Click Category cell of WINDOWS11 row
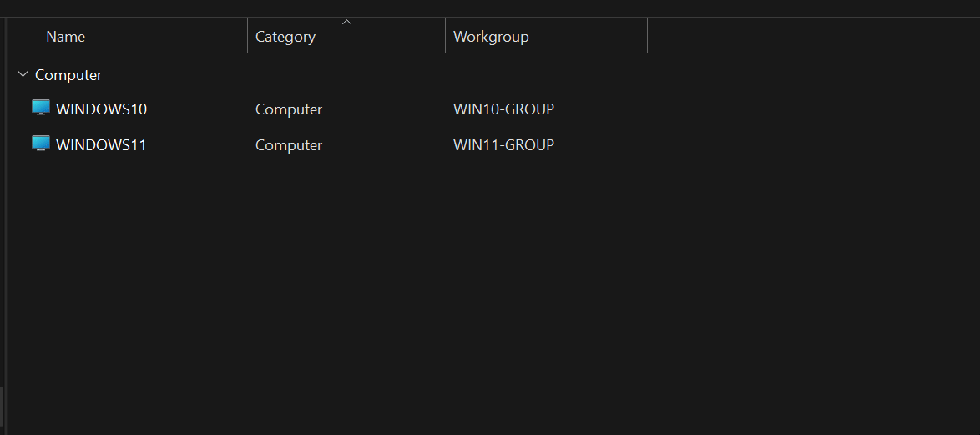 pyautogui.click(x=289, y=145)
